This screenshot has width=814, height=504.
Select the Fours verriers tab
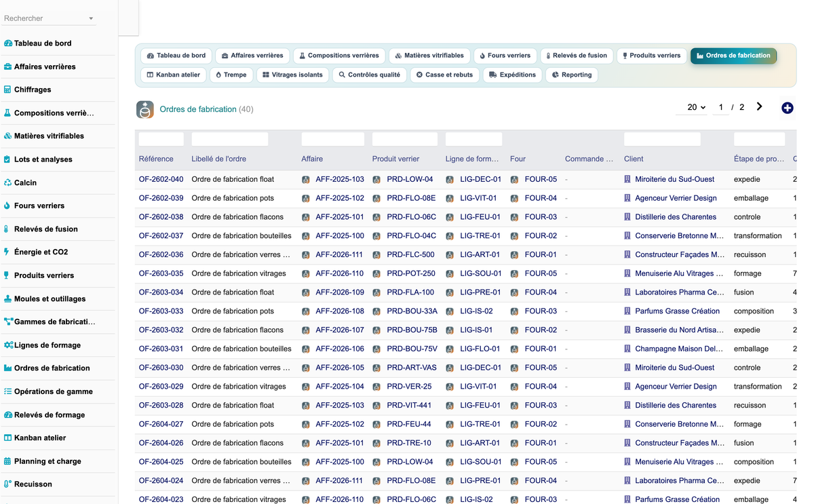tap(505, 56)
